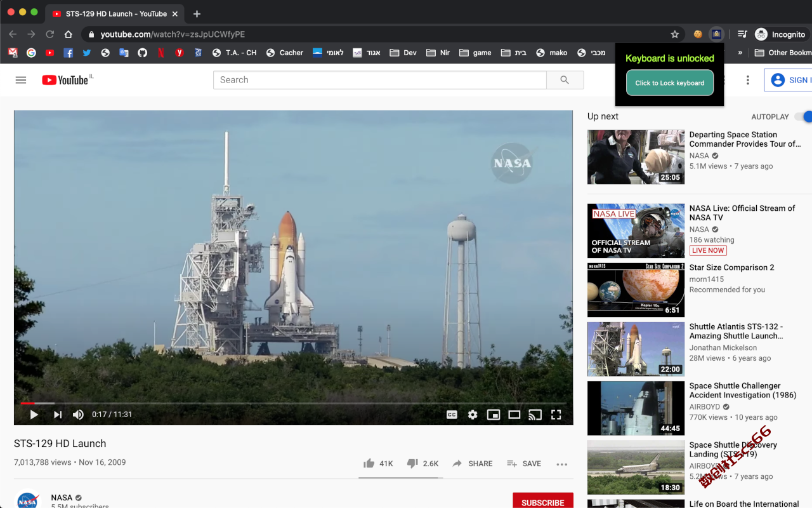Mute the video volume
812x508 pixels.
coord(78,415)
